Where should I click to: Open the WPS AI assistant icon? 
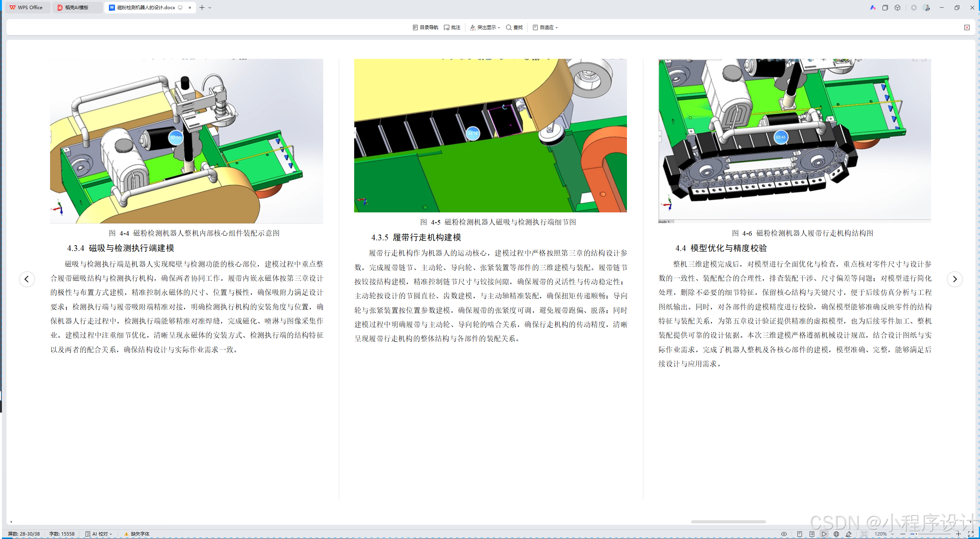pos(873,8)
